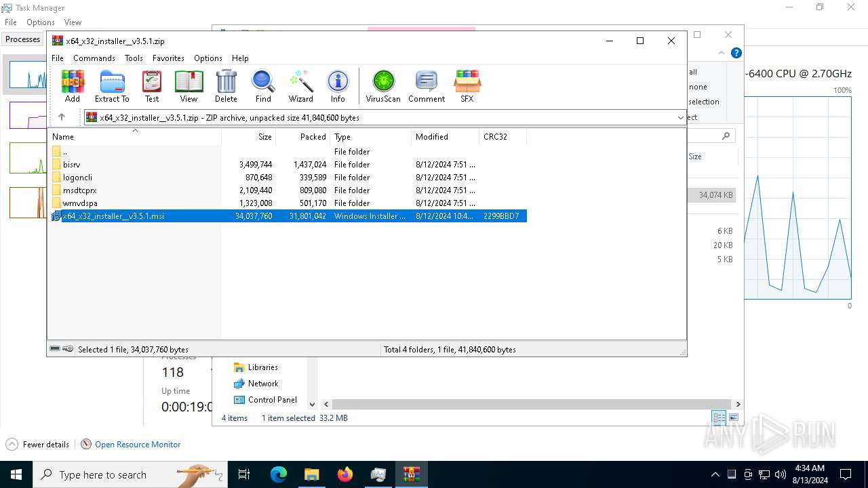Click the drive icon in WinRAR status bar
The image size is (868, 488).
(x=55, y=349)
